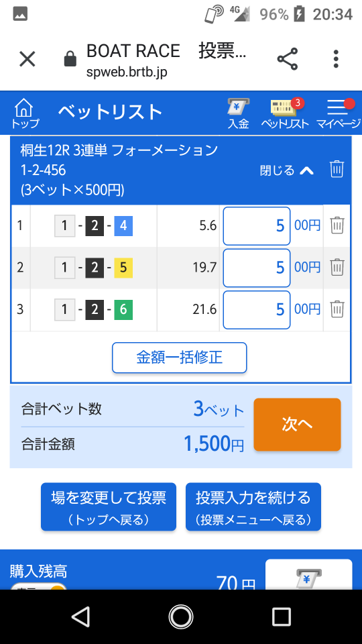Open the ベットリスト icon with badge

point(285,113)
